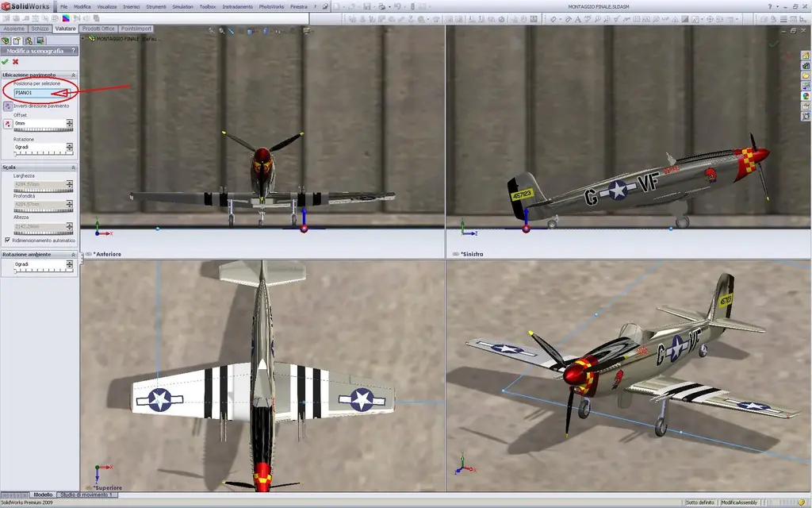Click the Center mark crosshair icon
This screenshot has width=812, height=508.
click(710, 19)
